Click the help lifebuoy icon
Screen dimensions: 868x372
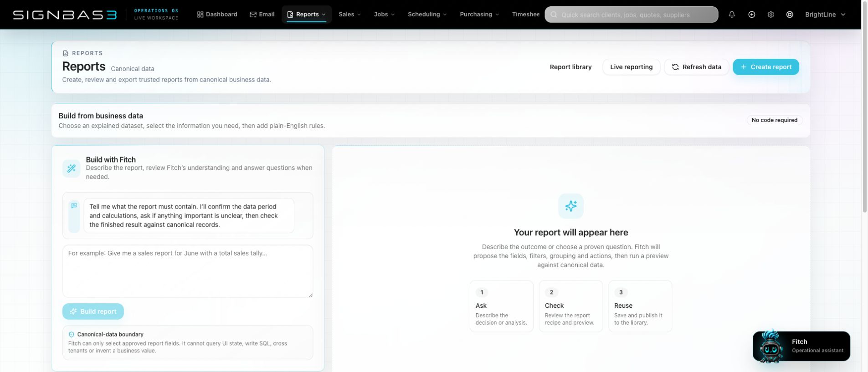[x=790, y=15]
